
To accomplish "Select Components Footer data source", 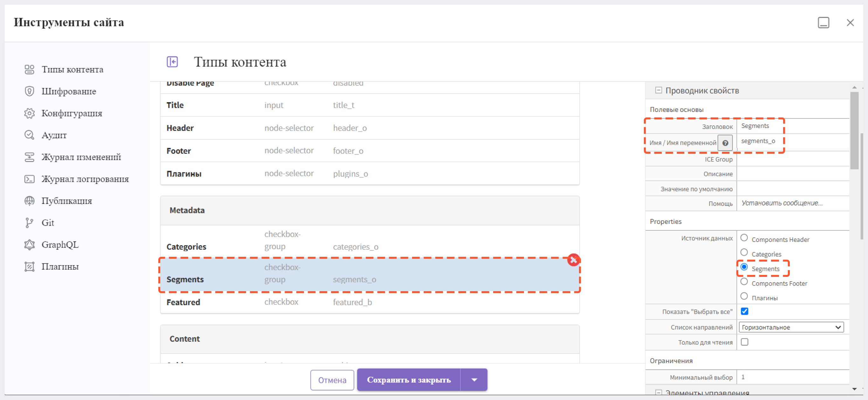I will (x=744, y=282).
